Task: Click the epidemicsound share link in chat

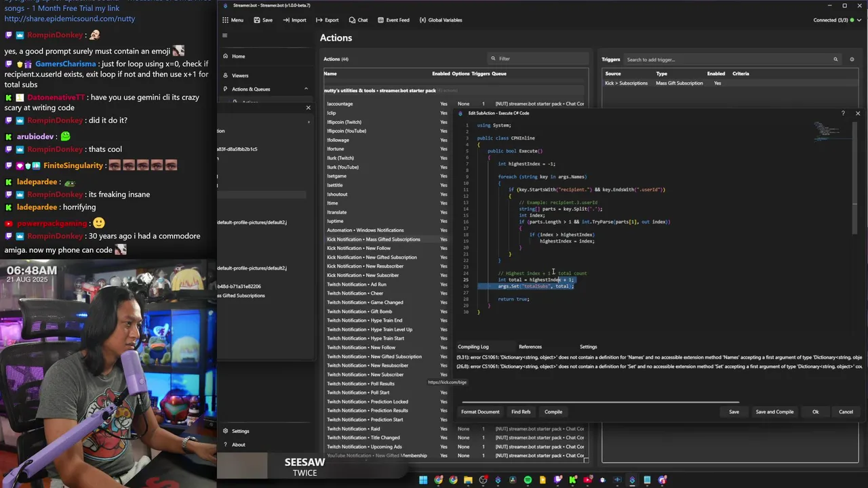Action: tap(70, 19)
